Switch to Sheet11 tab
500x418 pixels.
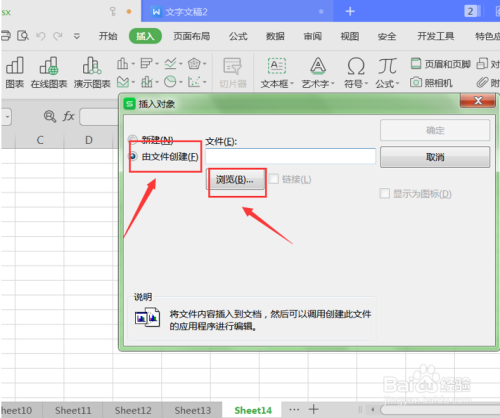(x=73, y=410)
